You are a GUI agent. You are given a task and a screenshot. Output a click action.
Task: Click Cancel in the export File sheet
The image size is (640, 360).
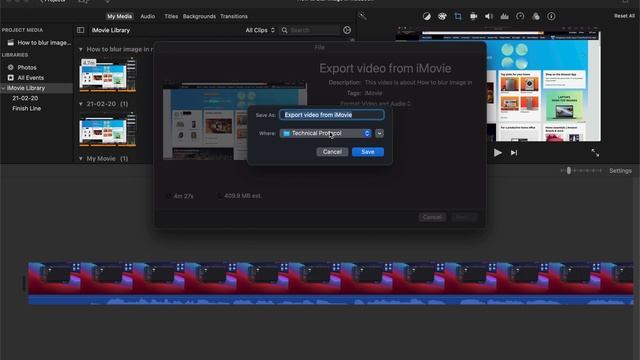(x=432, y=217)
